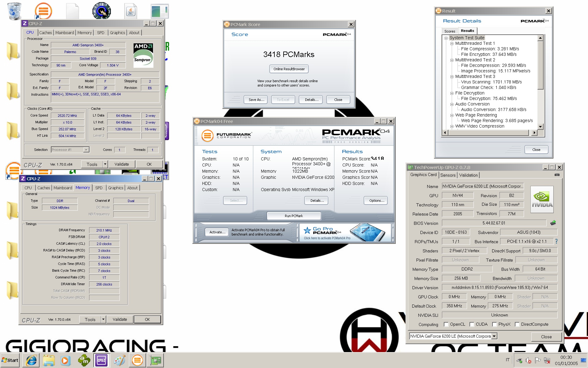
Task: Click Online ResultBrowser button
Action: (289, 69)
